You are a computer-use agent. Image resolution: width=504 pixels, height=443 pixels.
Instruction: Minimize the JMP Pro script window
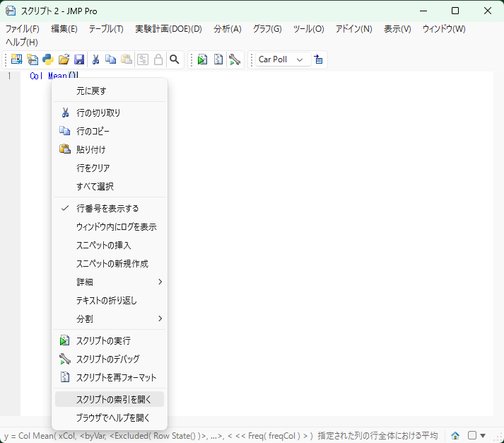423,11
